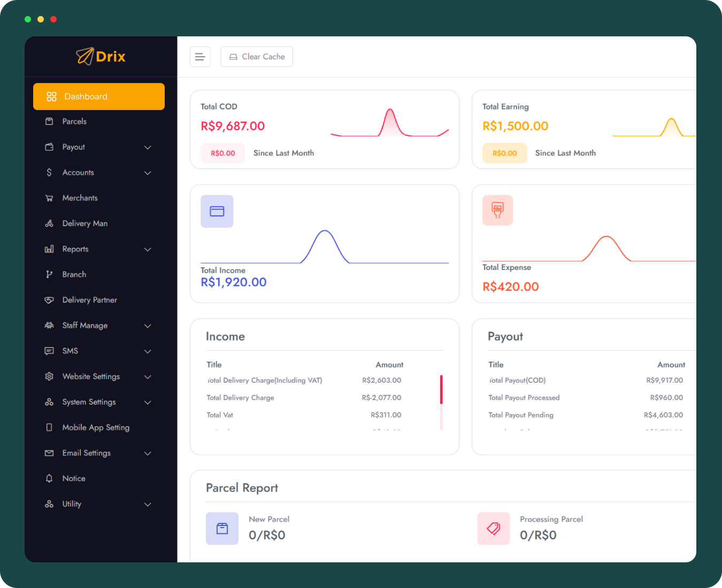Select SMS from the sidebar
The image size is (722, 588).
[70, 351]
